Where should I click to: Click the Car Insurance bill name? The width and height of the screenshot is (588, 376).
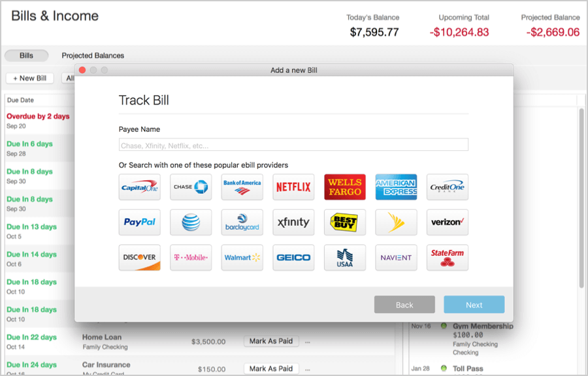coord(106,365)
